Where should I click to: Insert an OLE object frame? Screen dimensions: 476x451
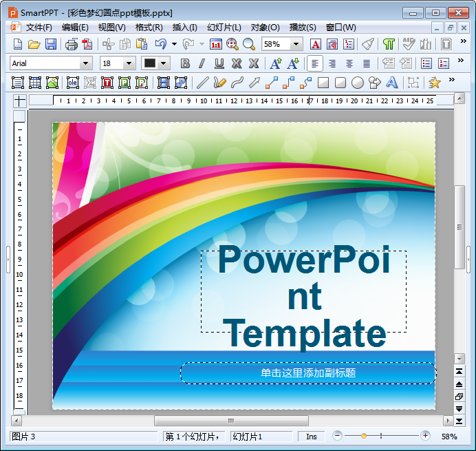click(73, 83)
